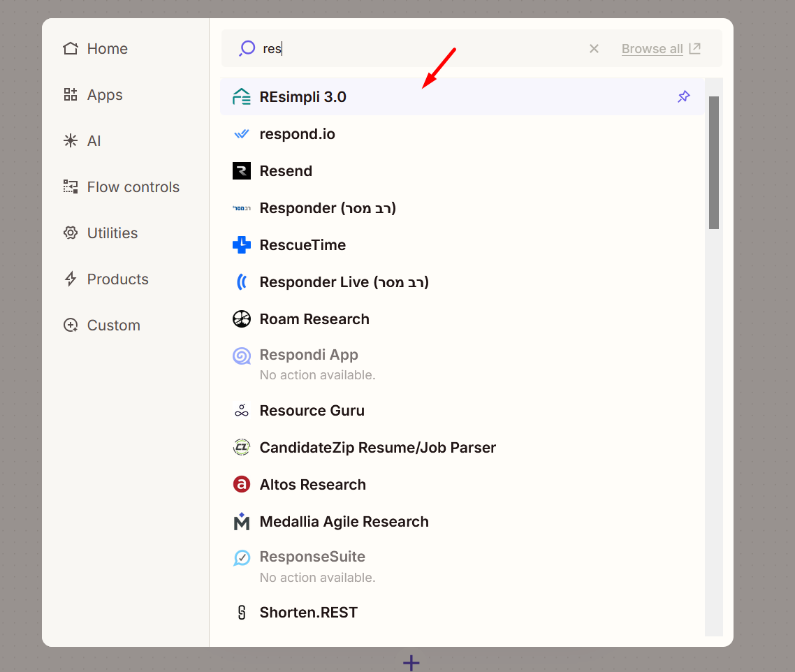Image resolution: width=795 pixels, height=672 pixels.
Task: Choose the respond.io app
Action: click(462, 134)
